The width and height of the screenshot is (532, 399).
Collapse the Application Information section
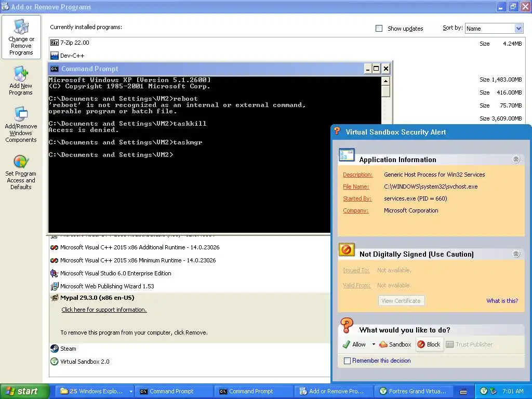coord(516,159)
